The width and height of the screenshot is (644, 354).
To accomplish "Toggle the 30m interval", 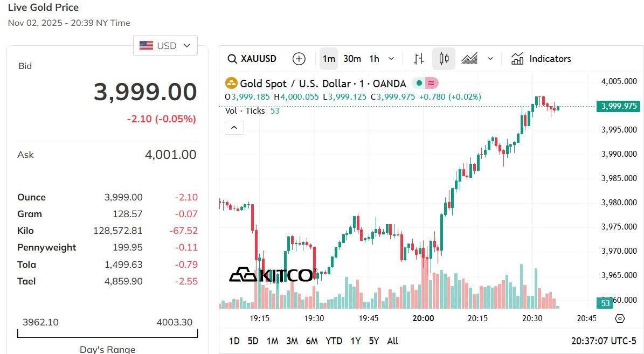I will tap(351, 59).
